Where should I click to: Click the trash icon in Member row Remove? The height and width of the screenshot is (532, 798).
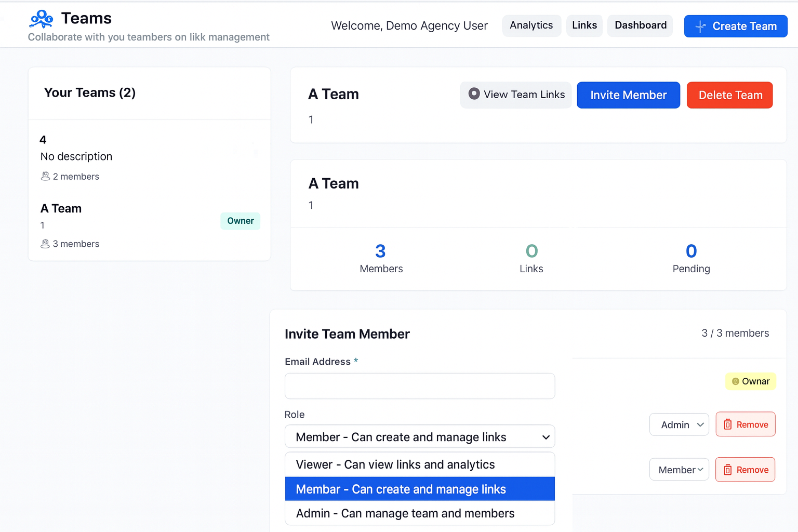click(728, 470)
